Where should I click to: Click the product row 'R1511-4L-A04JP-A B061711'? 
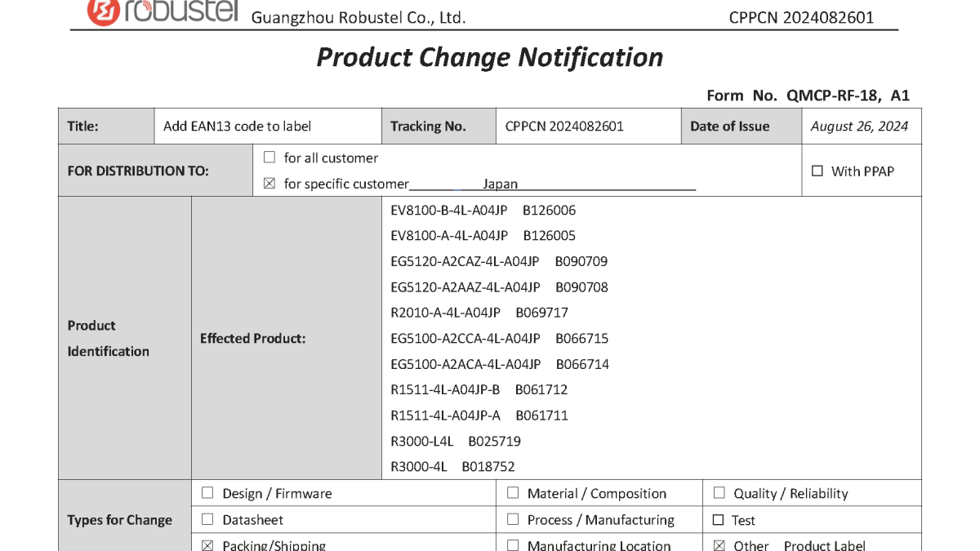pos(479,415)
